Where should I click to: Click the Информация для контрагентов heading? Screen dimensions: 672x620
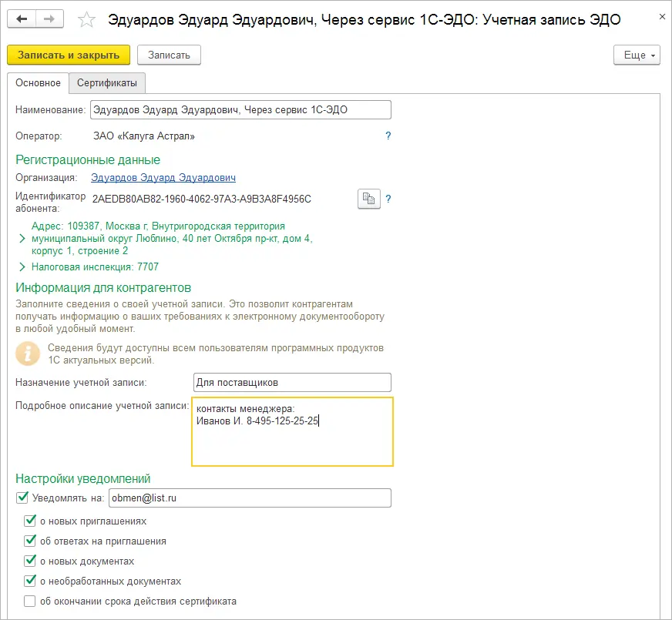pyautogui.click(x=103, y=288)
